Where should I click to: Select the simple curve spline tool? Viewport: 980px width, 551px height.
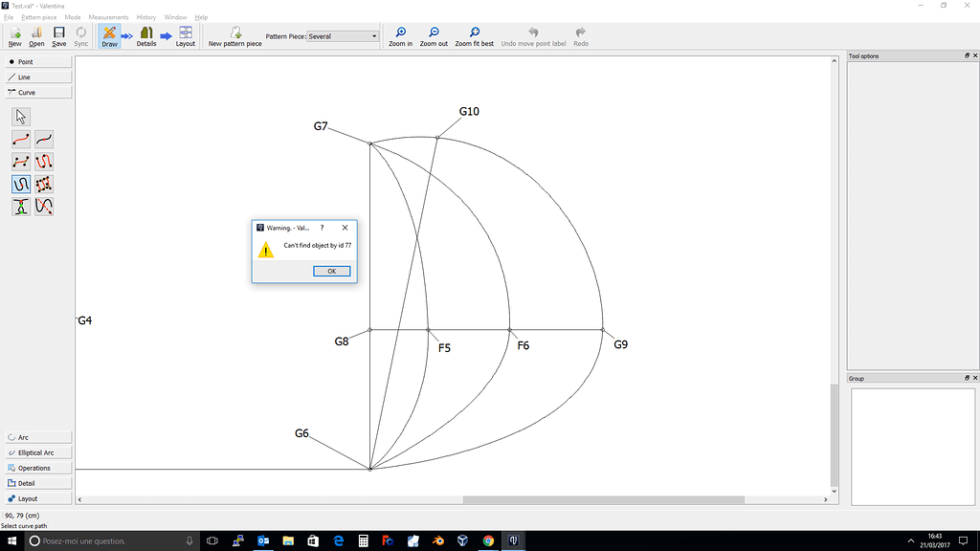(20, 138)
